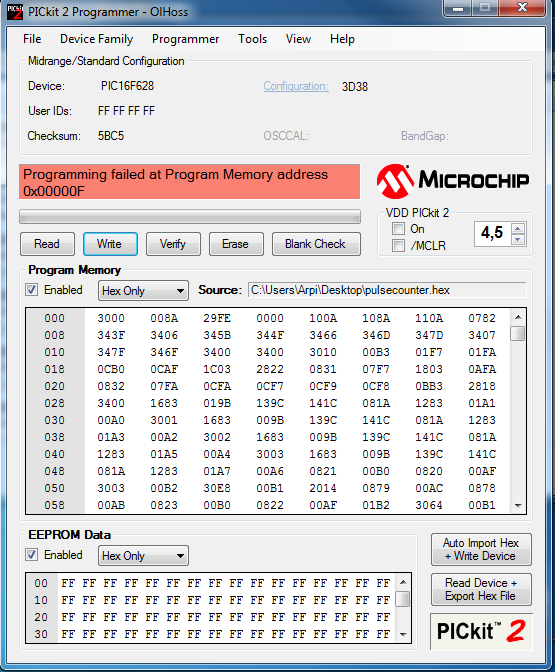The height and width of the screenshot is (672, 555).
Task: Open the Device Family menu
Action: click(96, 39)
